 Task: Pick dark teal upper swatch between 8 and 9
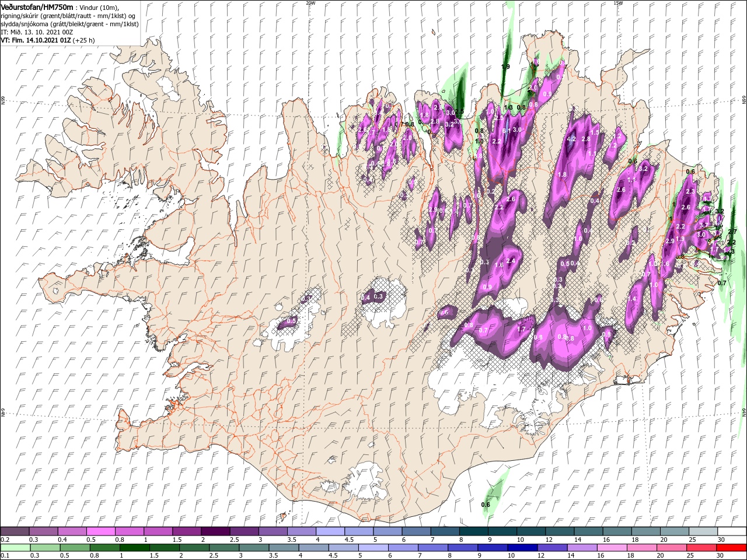click(x=474, y=531)
